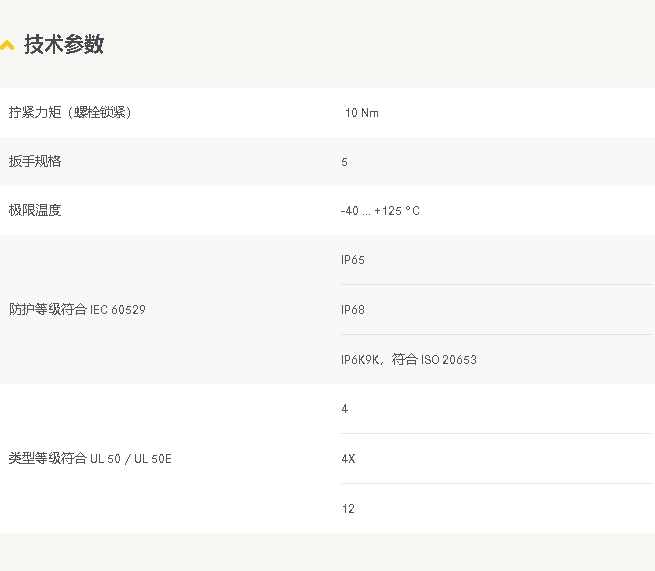Click the 技术参数 heading
The height and width of the screenshot is (571, 655).
pos(63,44)
